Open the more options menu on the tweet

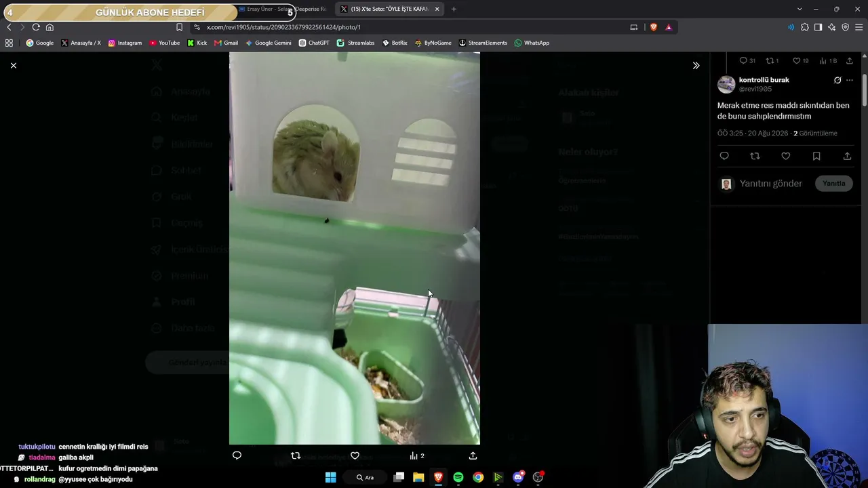click(x=850, y=80)
